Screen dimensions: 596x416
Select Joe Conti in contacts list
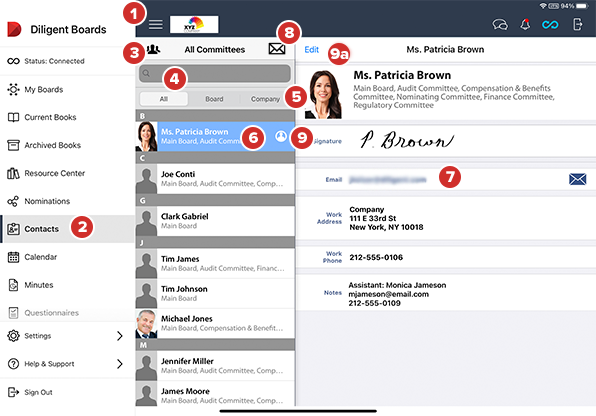[x=215, y=179]
